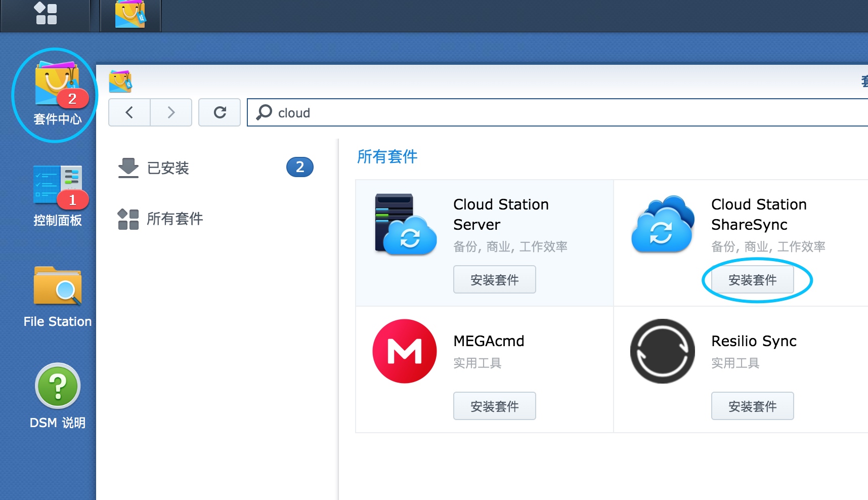
Task: Open DSM 说明 help icon
Action: (58, 396)
